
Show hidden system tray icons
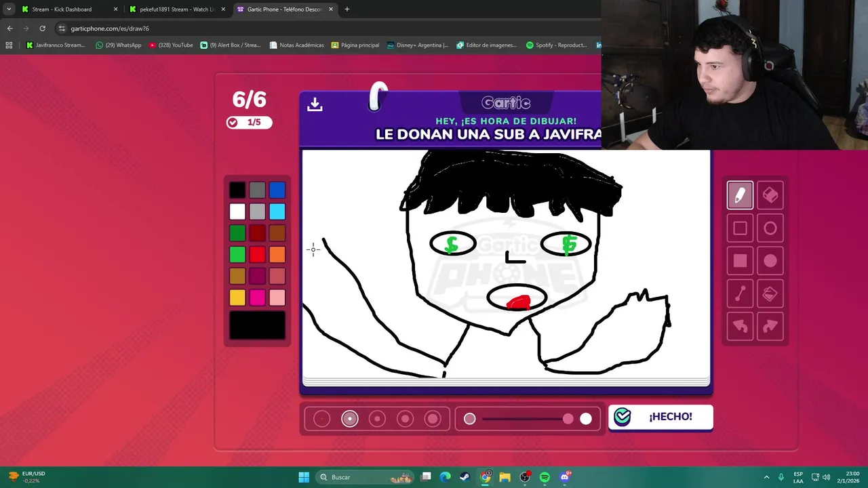(766, 477)
